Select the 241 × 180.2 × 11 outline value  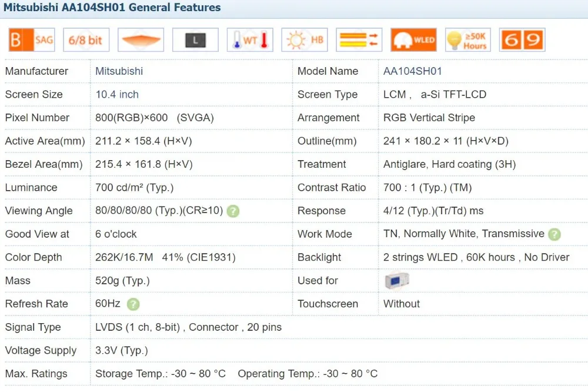446,141
